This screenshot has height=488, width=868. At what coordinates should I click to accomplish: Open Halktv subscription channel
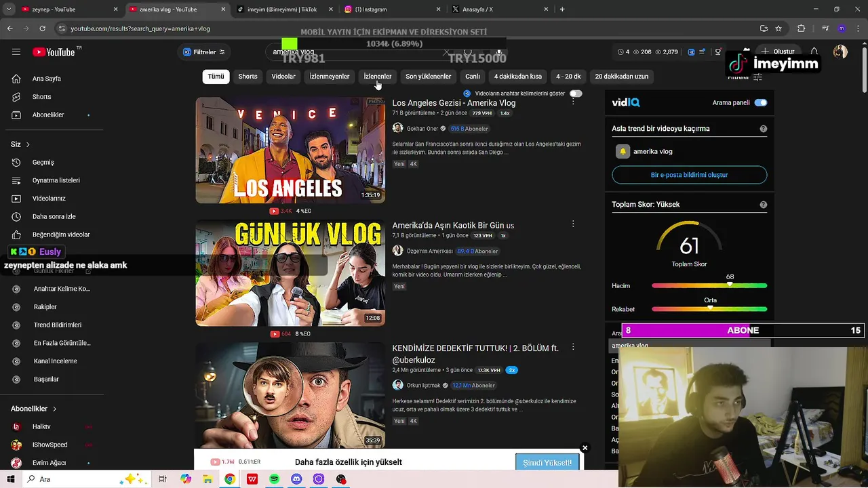pos(41,427)
